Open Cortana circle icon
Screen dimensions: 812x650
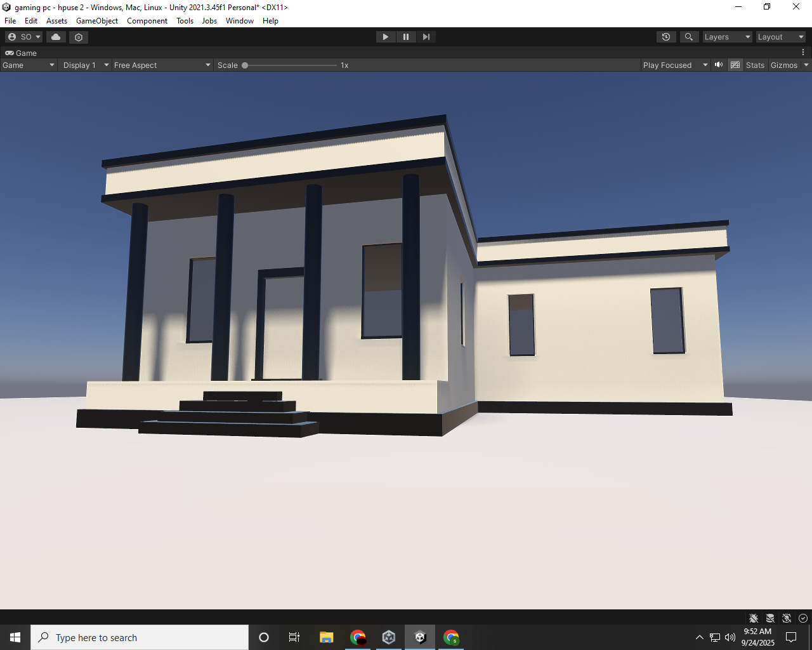(x=264, y=637)
